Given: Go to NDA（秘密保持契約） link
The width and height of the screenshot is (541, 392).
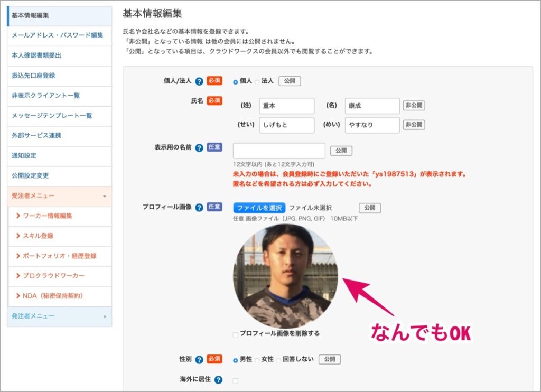Looking at the screenshot, I should coord(53,296).
